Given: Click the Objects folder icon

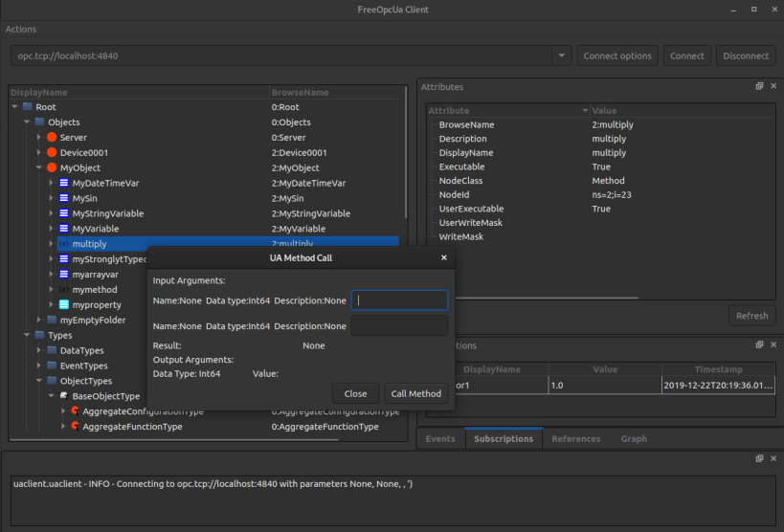Looking at the screenshot, I should click(39, 122).
